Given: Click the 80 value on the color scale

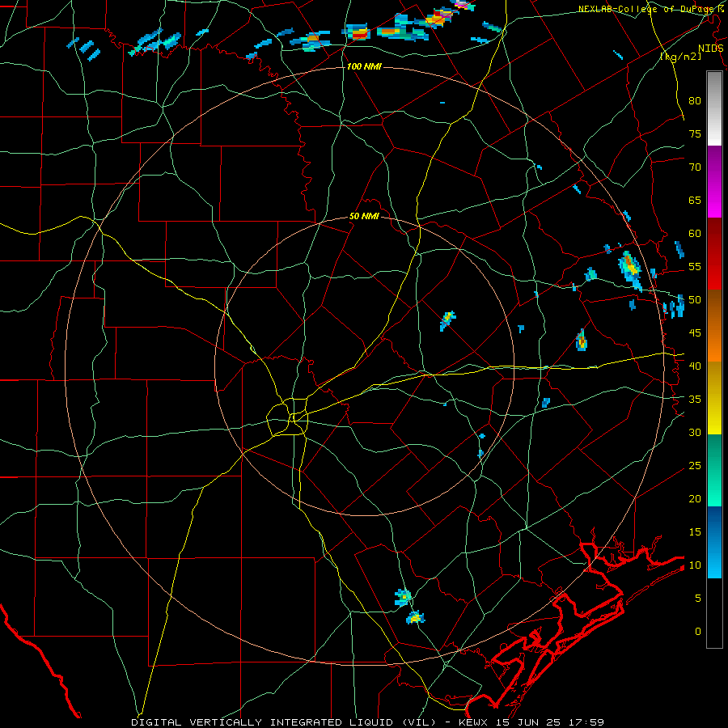Looking at the screenshot, I should click(x=695, y=101).
